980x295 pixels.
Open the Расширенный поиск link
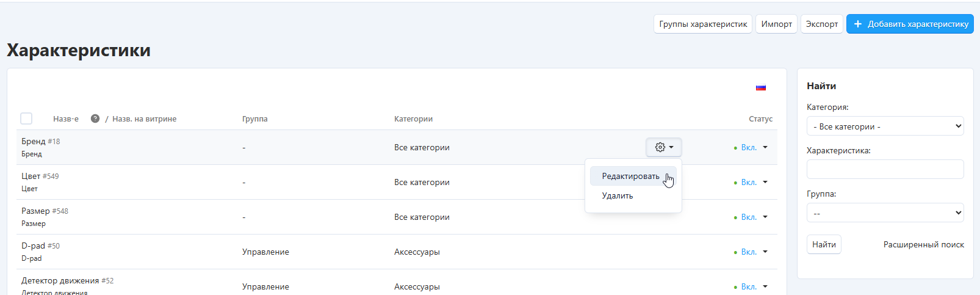(x=923, y=244)
